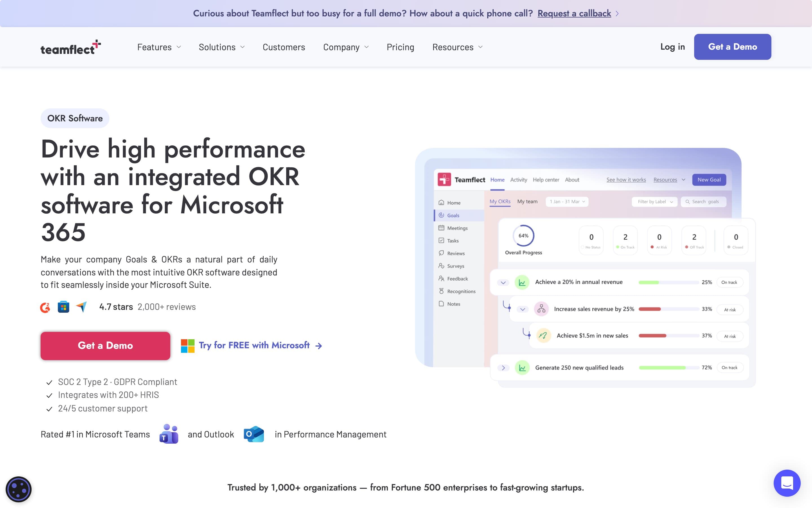Click the 64% Overall Progress circle
The image size is (812, 508).
[x=524, y=236]
